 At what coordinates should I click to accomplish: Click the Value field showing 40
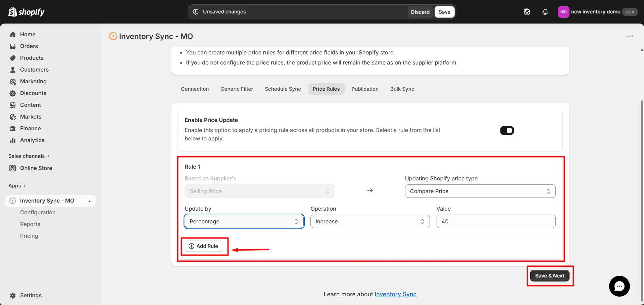click(496, 221)
